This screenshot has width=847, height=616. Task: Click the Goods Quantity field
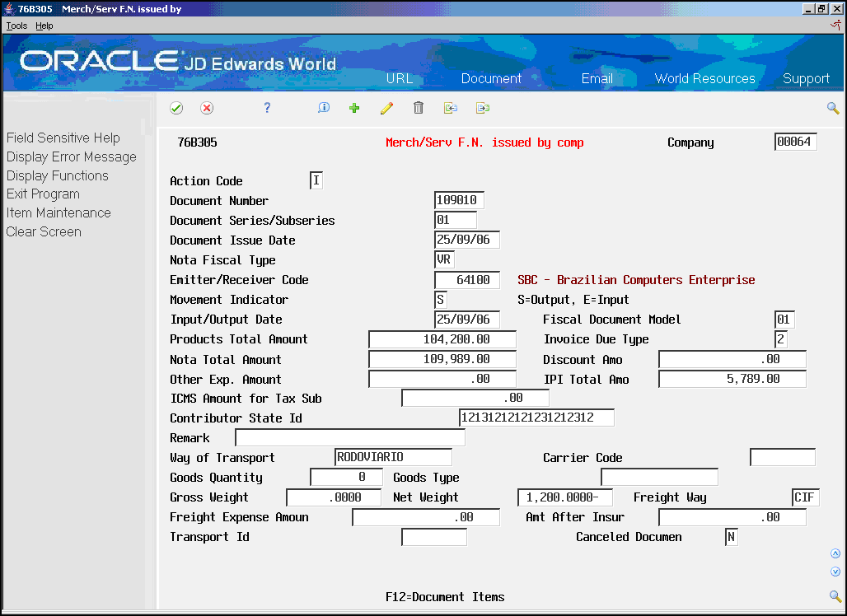pos(346,478)
